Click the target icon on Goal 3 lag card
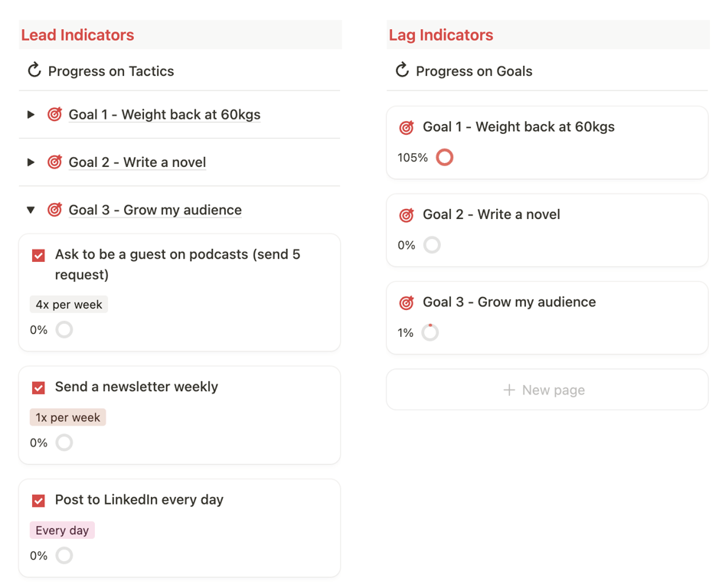722x588 pixels. pyautogui.click(x=406, y=302)
